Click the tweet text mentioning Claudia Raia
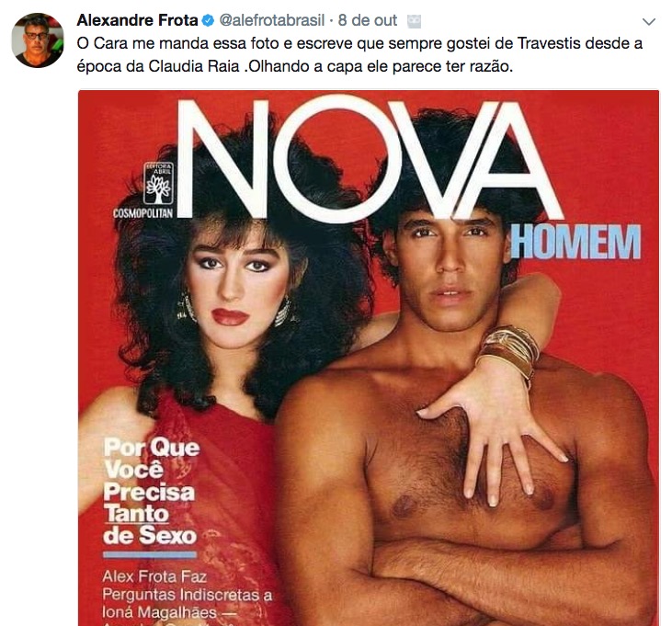 pyautogui.click(x=359, y=55)
